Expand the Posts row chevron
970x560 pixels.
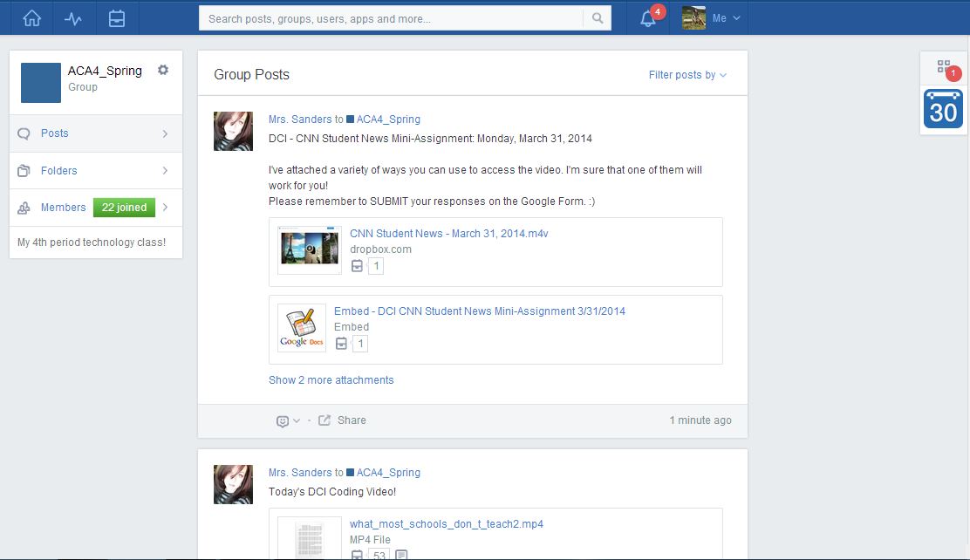(x=165, y=133)
